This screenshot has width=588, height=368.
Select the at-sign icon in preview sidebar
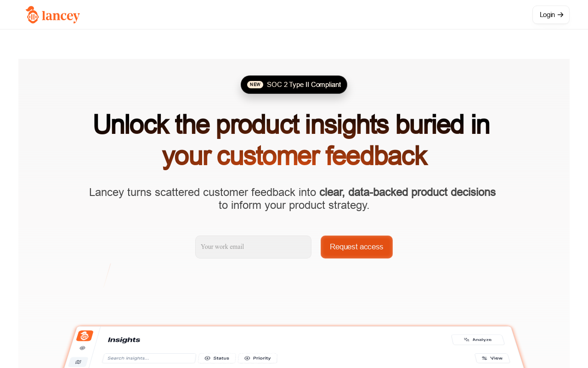[x=82, y=348]
